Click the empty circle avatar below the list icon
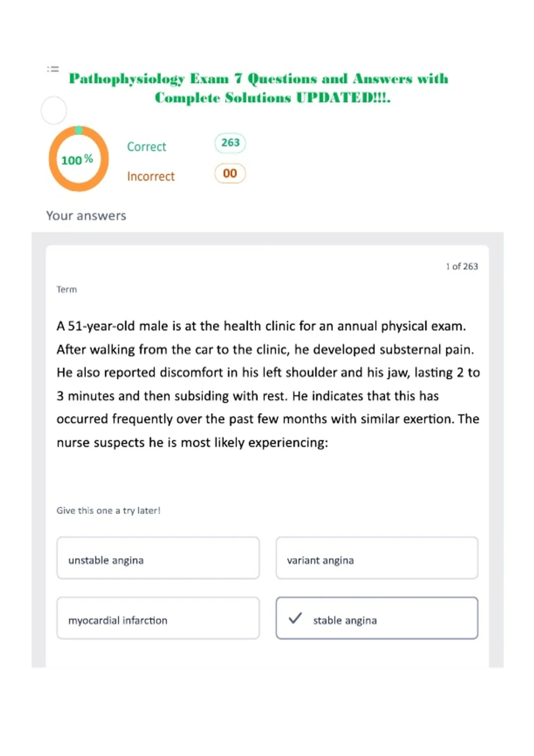534x756 pixels. pyautogui.click(x=54, y=110)
